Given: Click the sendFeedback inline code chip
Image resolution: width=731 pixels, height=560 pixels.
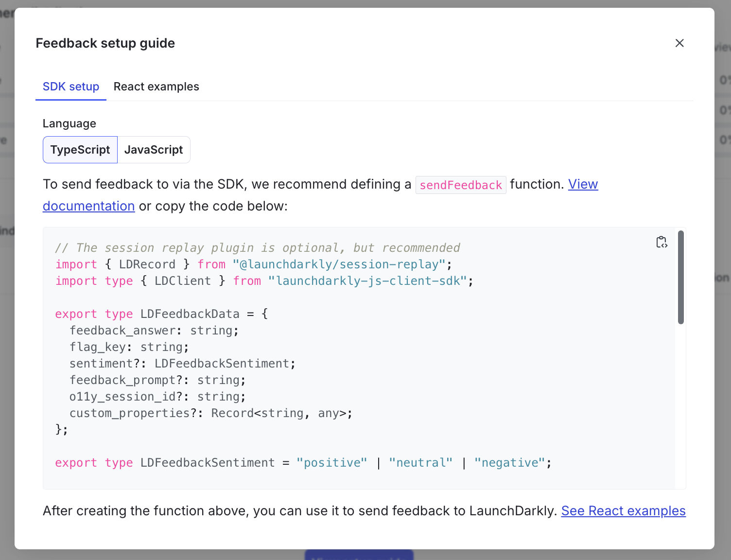Looking at the screenshot, I should coord(461,185).
